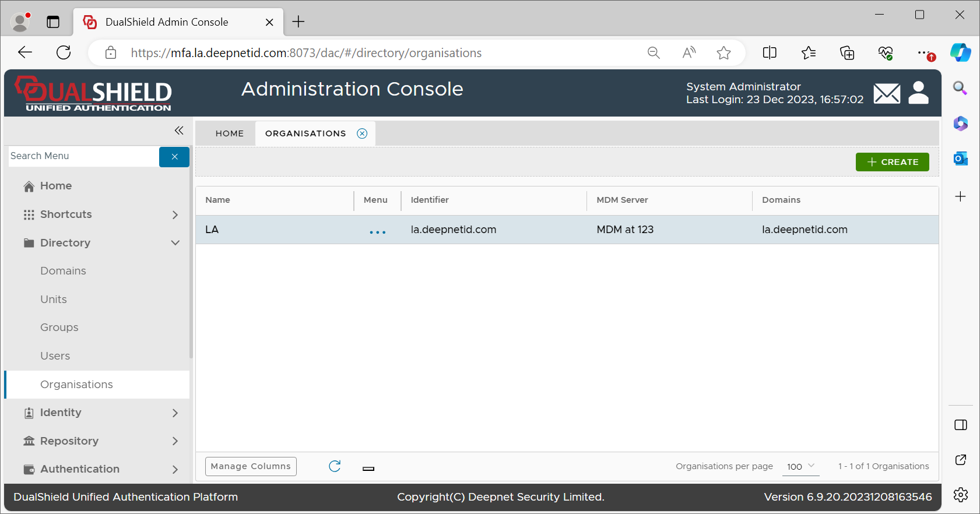Switch to the HOME tab

[x=230, y=133]
